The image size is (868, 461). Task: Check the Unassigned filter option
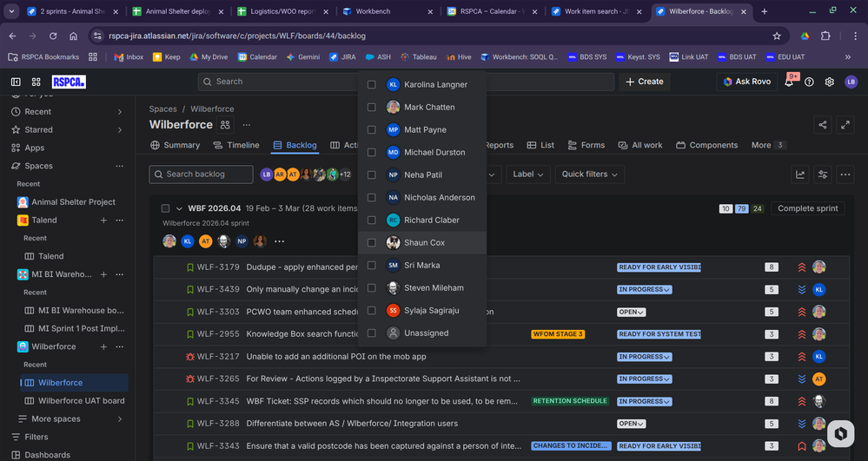pyautogui.click(x=372, y=333)
